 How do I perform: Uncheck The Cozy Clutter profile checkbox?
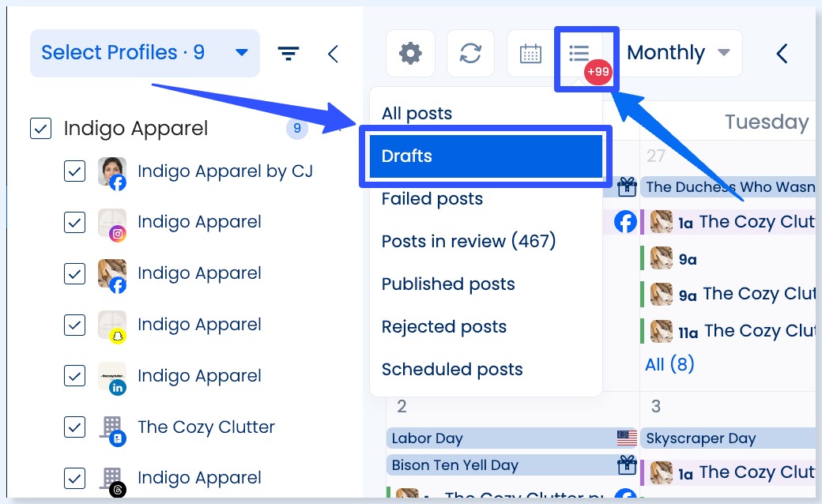click(74, 427)
